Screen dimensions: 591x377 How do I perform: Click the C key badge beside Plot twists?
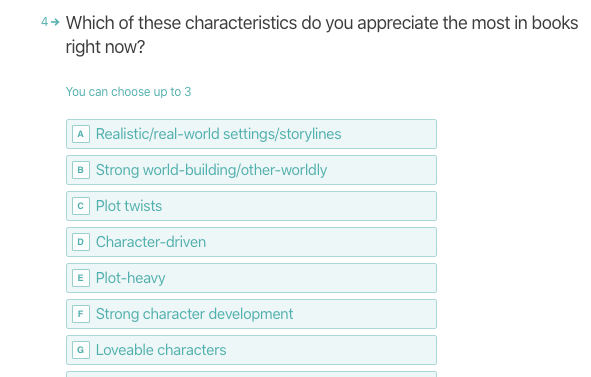pos(81,206)
